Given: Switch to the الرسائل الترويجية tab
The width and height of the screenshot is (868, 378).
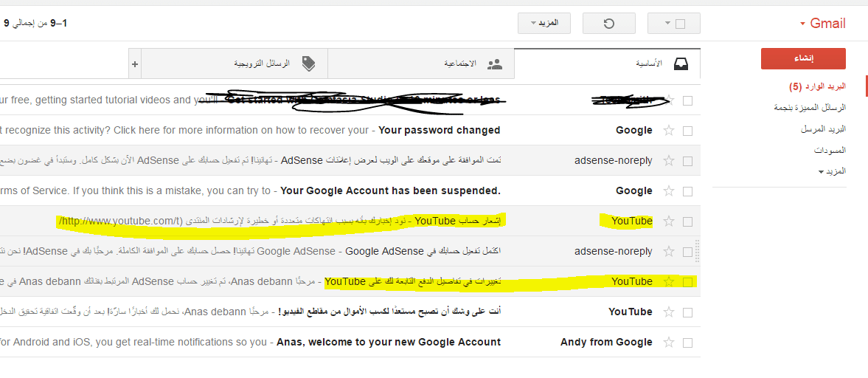Looking at the screenshot, I should pyautogui.click(x=263, y=64).
